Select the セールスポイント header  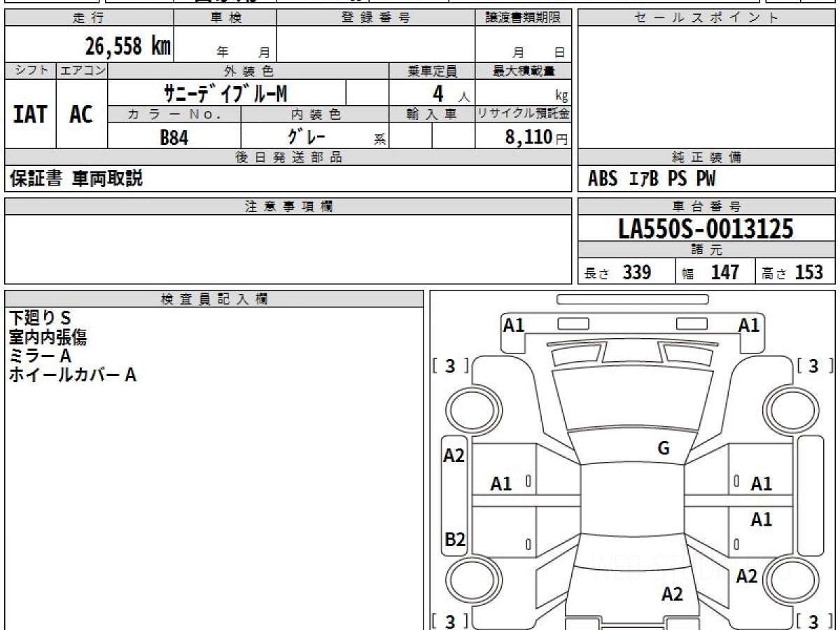click(x=707, y=19)
